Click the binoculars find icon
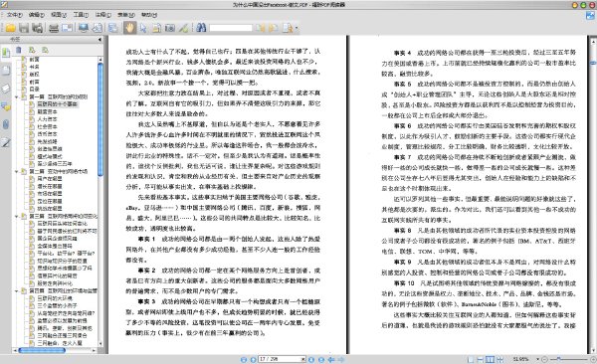Screen dimensions: 597x364 (x=201, y=28)
